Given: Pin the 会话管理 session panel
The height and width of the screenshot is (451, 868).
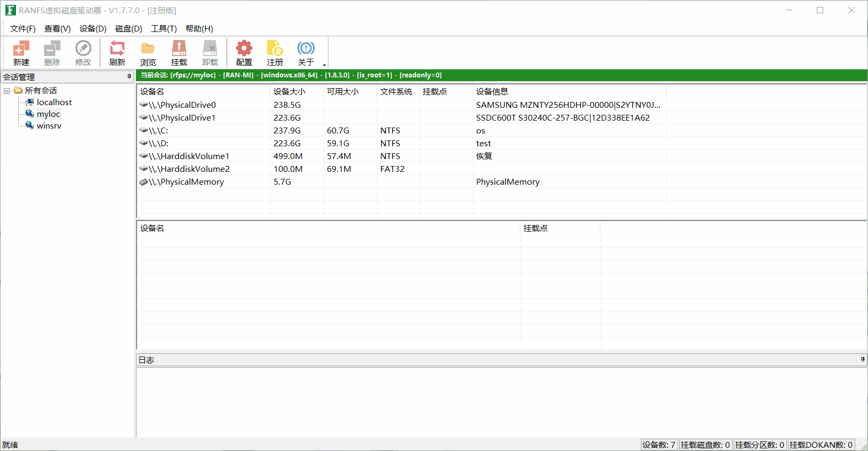Looking at the screenshot, I should [129, 77].
